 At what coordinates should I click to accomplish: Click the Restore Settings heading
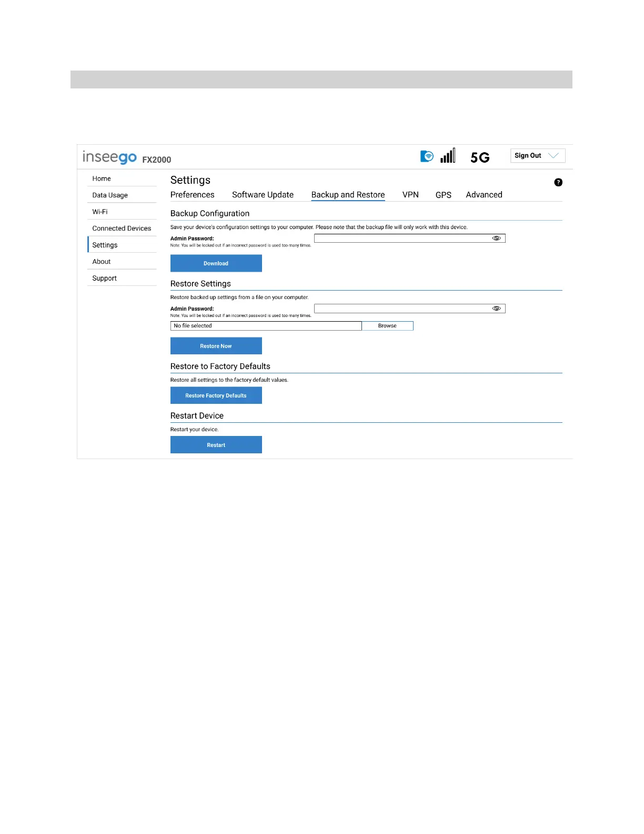200,284
